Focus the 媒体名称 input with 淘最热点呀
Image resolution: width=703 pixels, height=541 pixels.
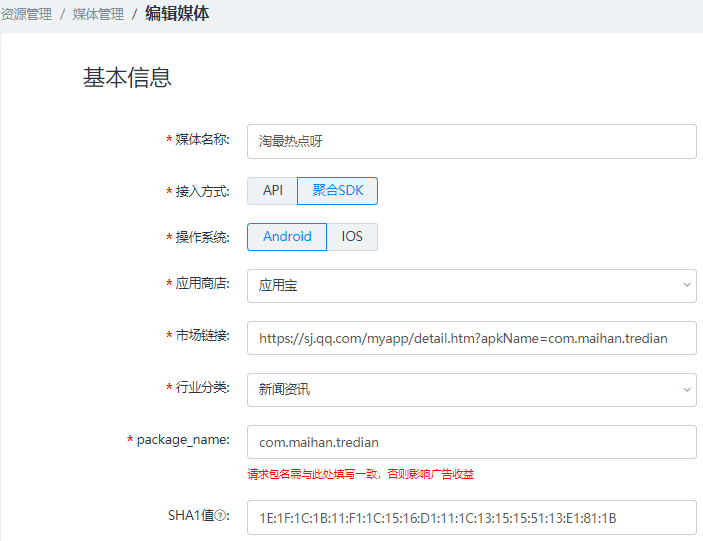(x=471, y=141)
